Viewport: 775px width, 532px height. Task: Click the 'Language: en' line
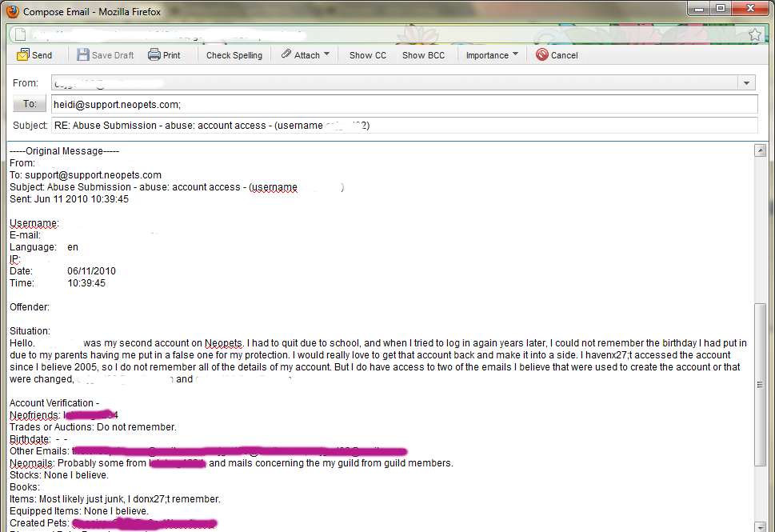(44, 247)
